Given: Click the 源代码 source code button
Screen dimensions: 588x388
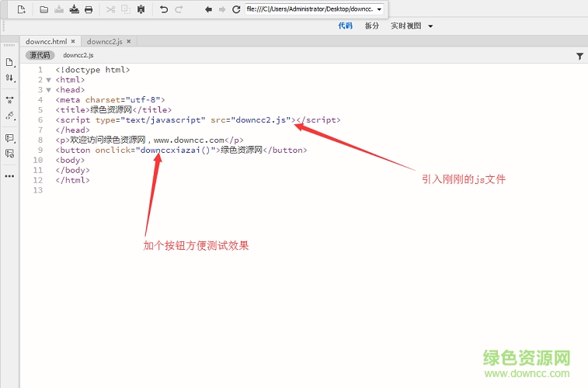Looking at the screenshot, I should point(40,55).
